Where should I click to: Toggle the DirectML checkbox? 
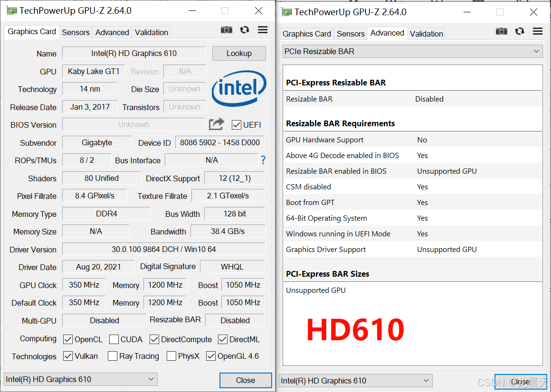pos(223,339)
